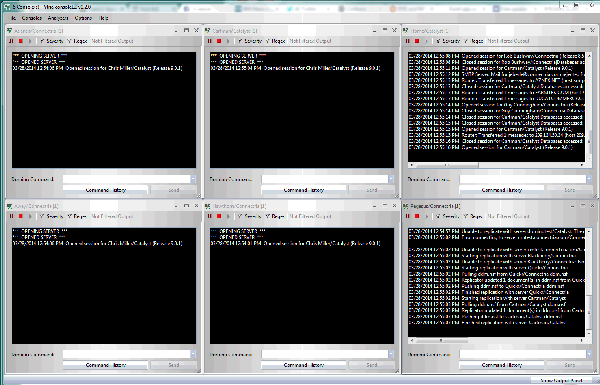
Task: Stop the top-left console with the red square
Action: (x=21, y=41)
